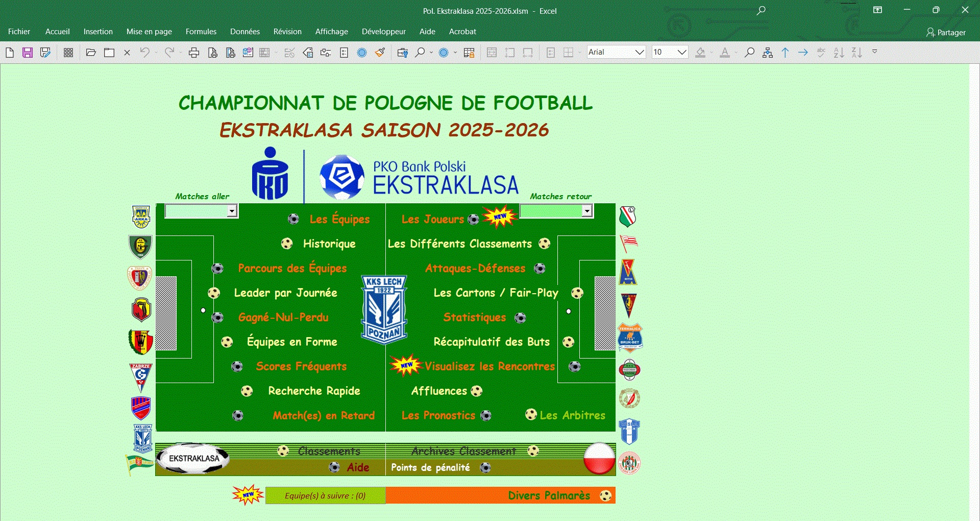Click the KKS Lech Poznań crest at the pitch center
Screen dimensions: 980x521
(x=384, y=310)
